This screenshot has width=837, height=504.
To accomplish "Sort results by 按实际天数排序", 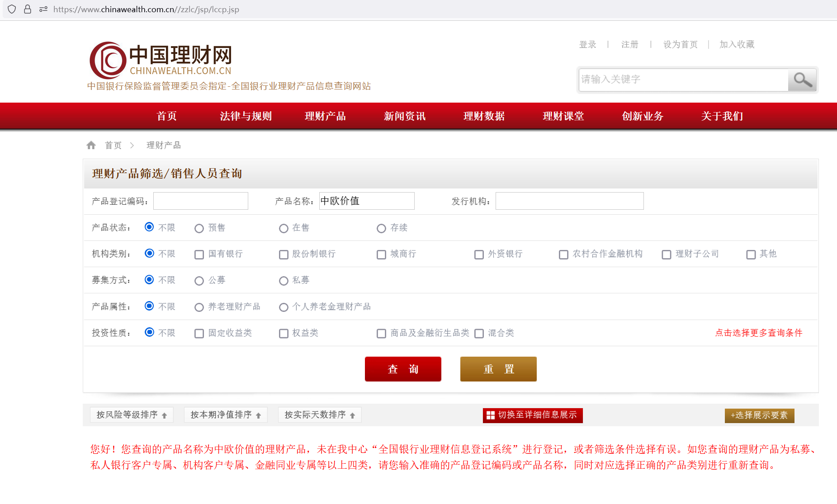I will pyautogui.click(x=320, y=415).
